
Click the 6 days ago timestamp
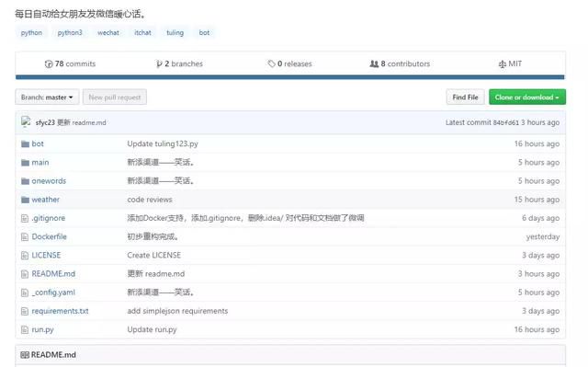540,218
